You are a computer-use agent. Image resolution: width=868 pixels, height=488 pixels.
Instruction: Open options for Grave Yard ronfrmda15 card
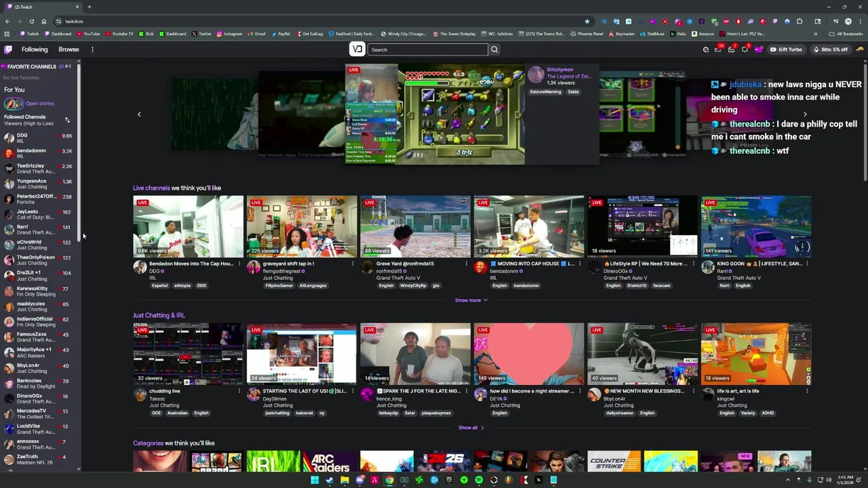click(467, 264)
